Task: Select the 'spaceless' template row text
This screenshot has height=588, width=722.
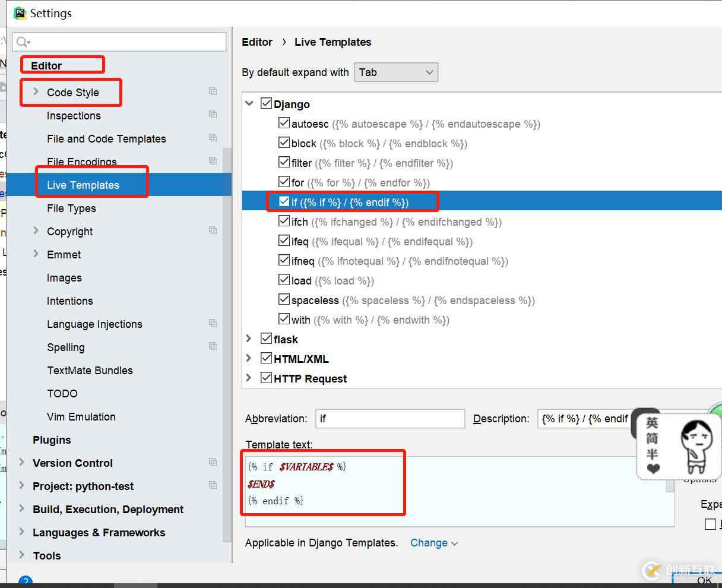Action: [413, 301]
